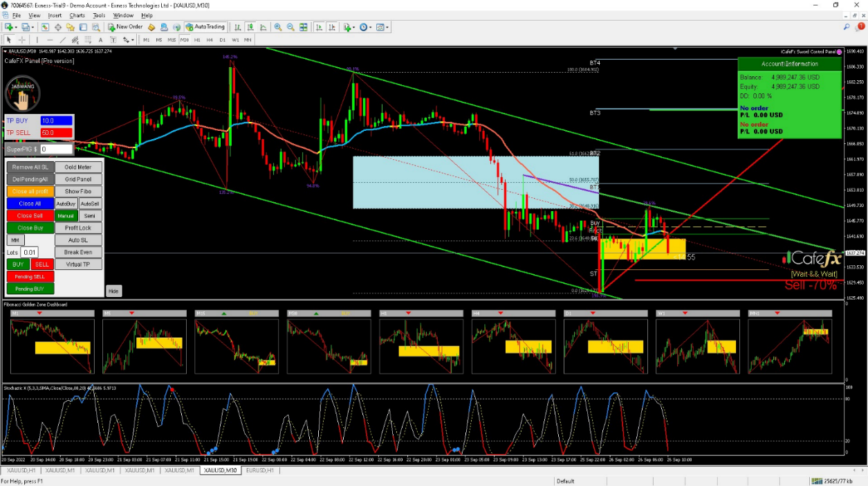This screenshot has width=868, height=486.
Task: Enable Semi mode in CafeFX panel
Action: [x=90, y=216]
